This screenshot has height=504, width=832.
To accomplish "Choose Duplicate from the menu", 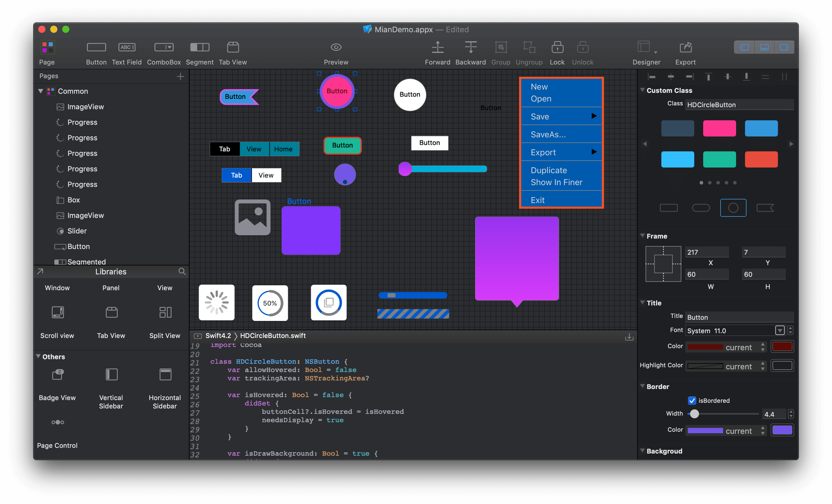I will pyautogui.click(x=549, y=170).
